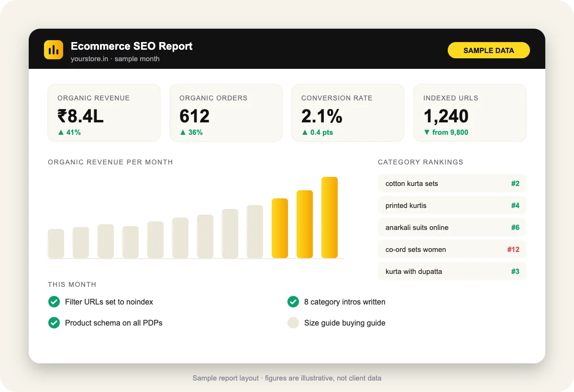Click the red #12 rank value

point(513,250)
